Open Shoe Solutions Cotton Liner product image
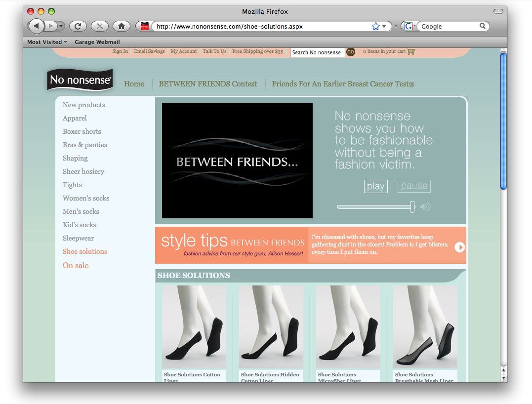 coord(194,327)
